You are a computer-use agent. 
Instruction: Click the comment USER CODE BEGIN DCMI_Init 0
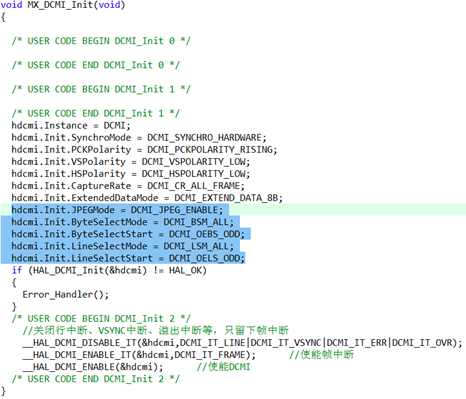(101, 41)
